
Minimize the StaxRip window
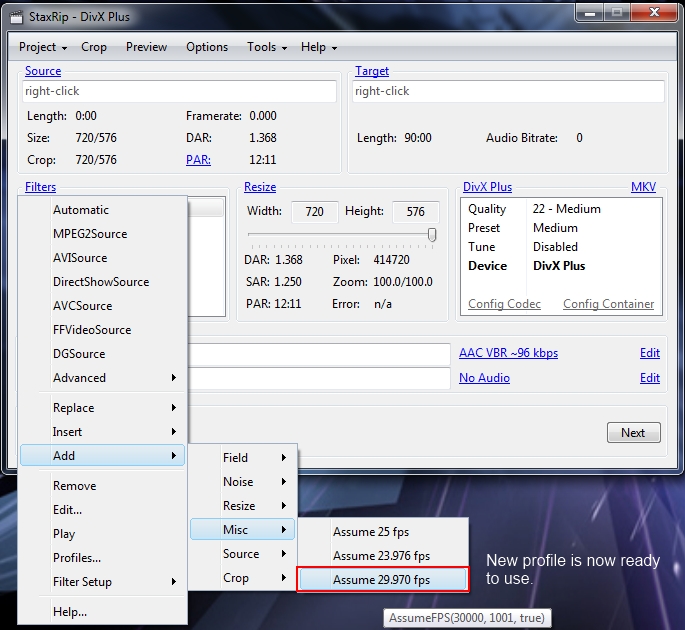[x=590, y=13]
